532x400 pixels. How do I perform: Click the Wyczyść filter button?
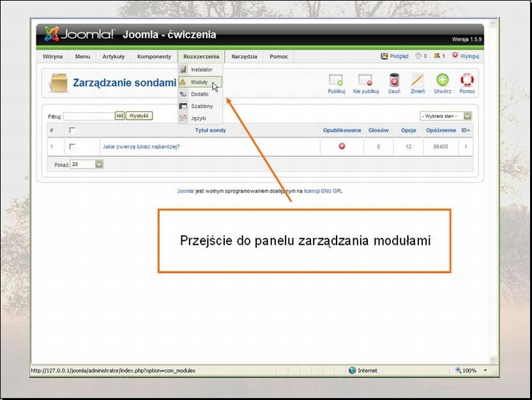(139, 116)
